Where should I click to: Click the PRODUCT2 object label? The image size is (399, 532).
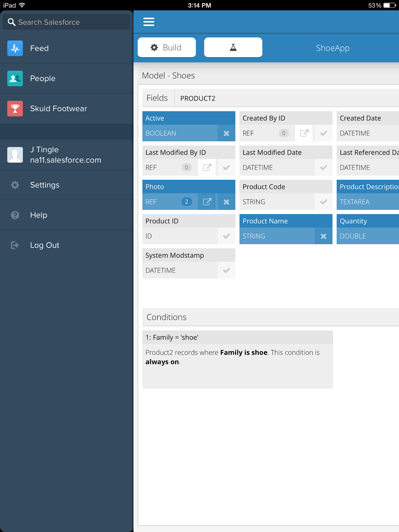pyautogui.click(x=198, y=98)
